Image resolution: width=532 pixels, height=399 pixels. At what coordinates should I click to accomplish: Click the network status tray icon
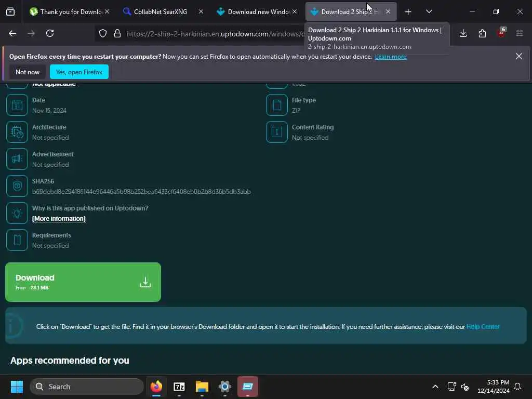point(451,387)
